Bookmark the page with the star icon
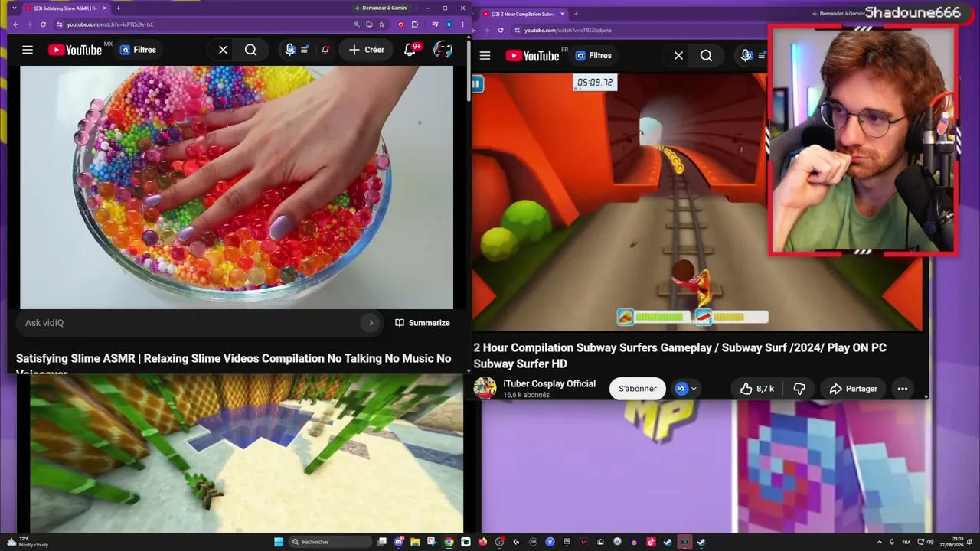980x551 pixels. (381, 24)
